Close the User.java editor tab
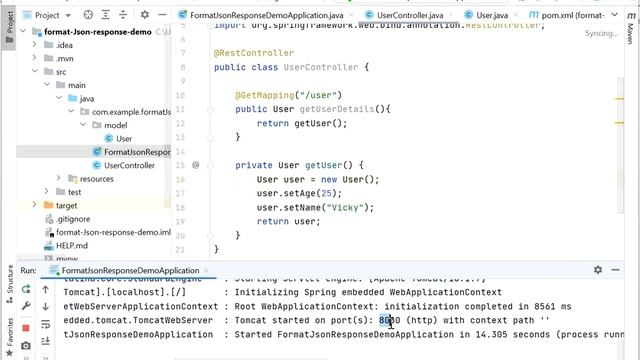The width and height of the screenshot is (640, 360). pyautogui.click(x=516, y=15)
